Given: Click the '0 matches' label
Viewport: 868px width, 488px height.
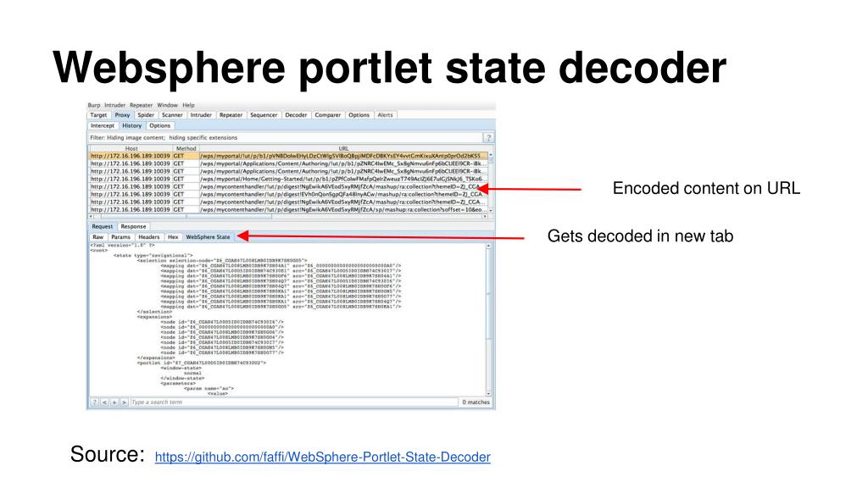Looking at the screenshot, I should coord(476,402).
